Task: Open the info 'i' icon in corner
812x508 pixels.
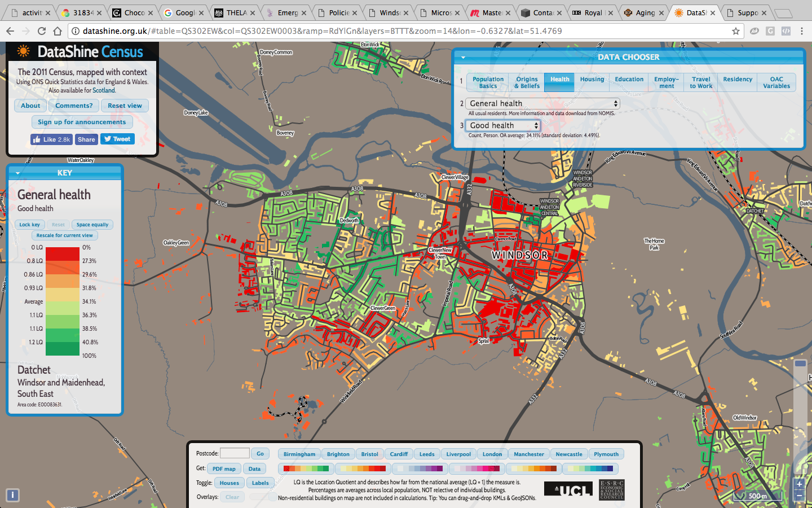Action: point(12,496)
